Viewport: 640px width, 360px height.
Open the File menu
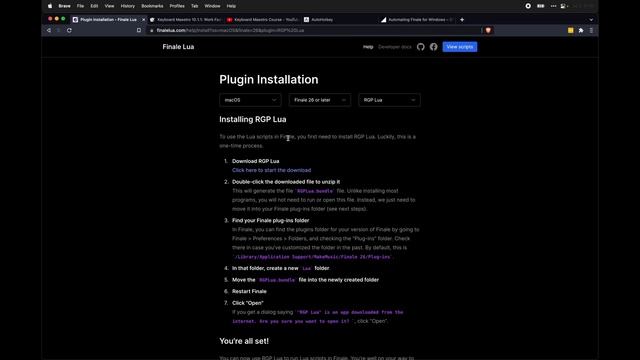[x=80, y=6]
